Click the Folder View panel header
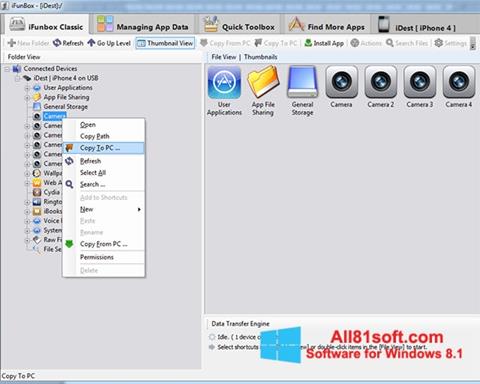480x384 pixels. pyautogui.click(x=24, y=57)
